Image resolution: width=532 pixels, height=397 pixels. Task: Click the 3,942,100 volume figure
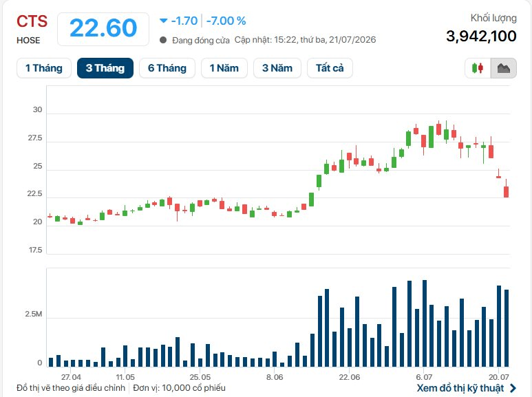pos(481,36)
